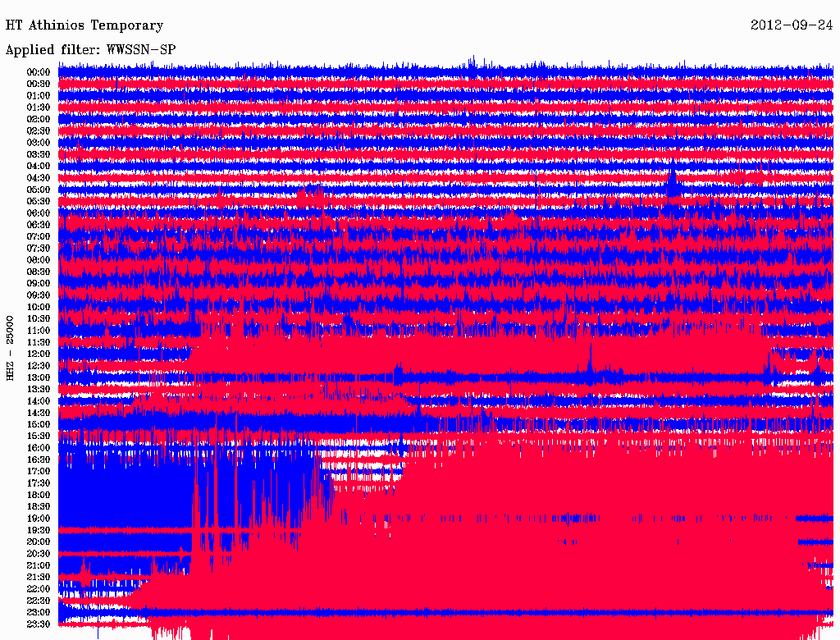Click the 20:00 time label
Image resolution: width=840 pixels, height=640 pixels.
(39, 542)
